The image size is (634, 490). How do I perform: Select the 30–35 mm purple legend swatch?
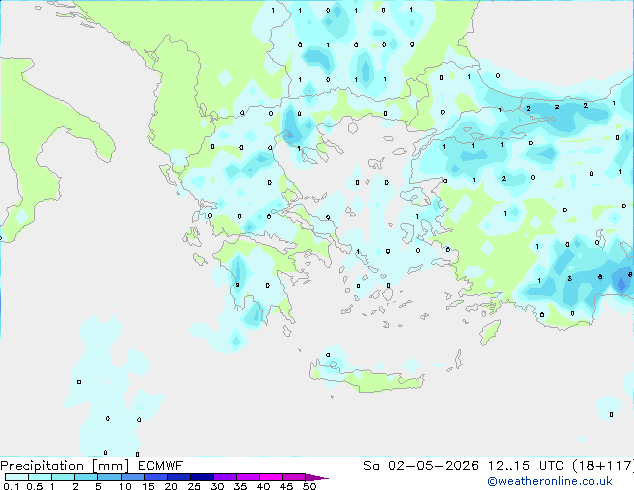[225, 477]
